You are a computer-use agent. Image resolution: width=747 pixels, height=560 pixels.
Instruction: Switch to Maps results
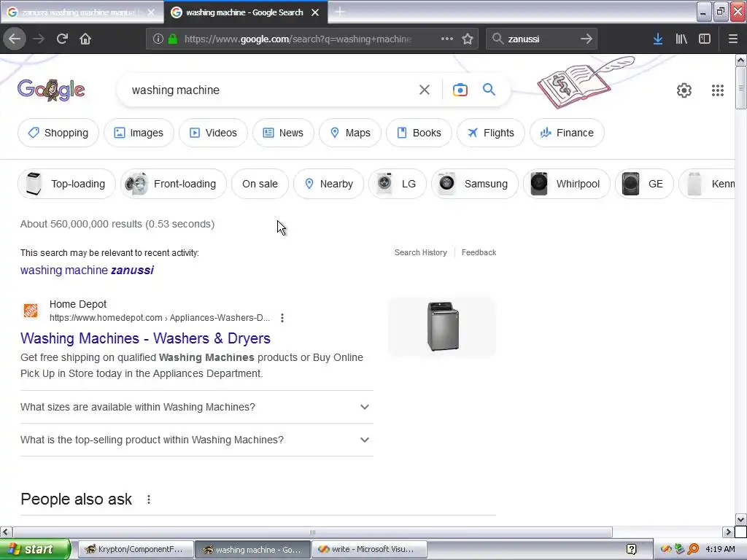tap(349, 133)
